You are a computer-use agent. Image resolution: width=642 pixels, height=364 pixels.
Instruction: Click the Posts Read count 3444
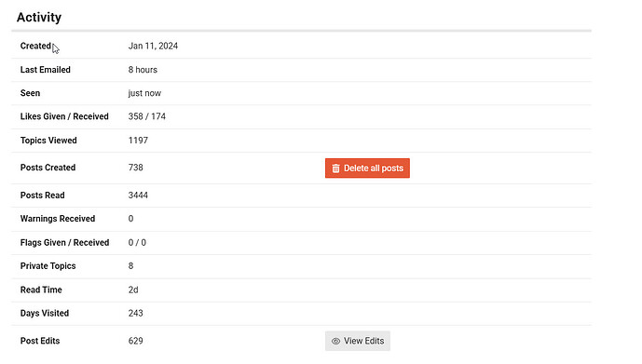coord(138,195)
